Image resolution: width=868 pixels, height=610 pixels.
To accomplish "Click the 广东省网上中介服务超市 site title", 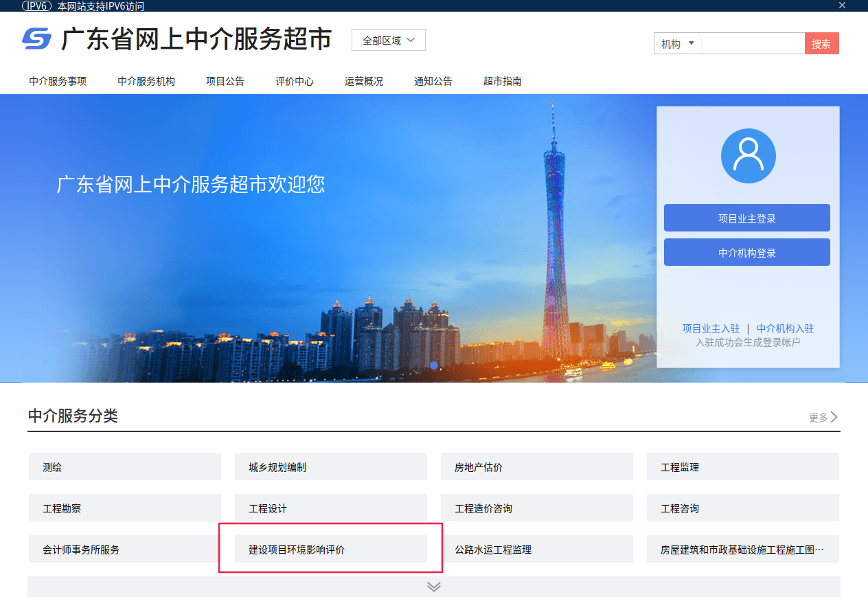I will click(196, 39).
